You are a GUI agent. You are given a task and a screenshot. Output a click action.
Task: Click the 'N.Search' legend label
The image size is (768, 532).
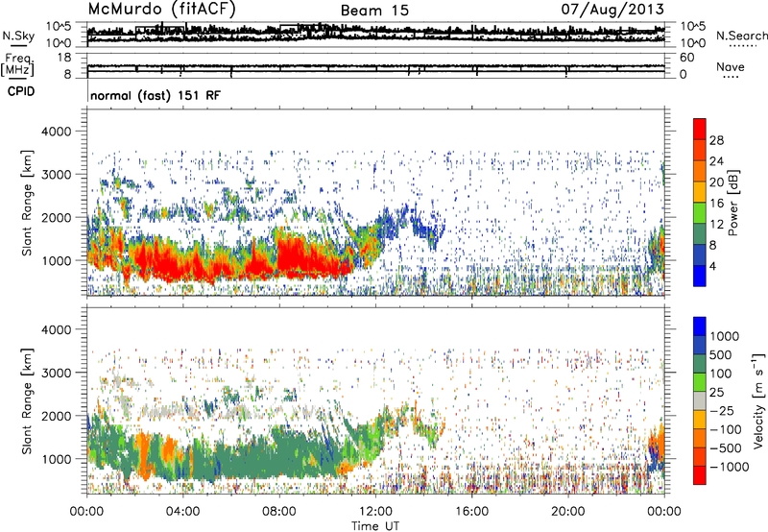pos(741,36)
